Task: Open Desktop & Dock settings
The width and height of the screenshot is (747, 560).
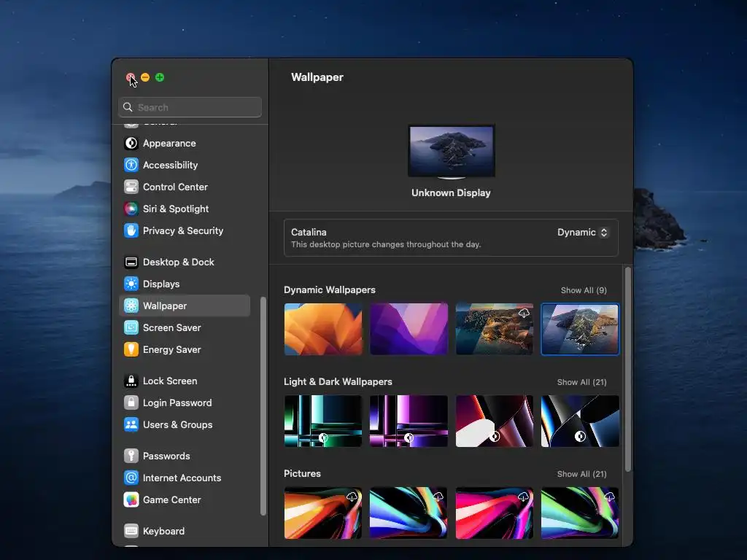Action: (x=179, y=262)
